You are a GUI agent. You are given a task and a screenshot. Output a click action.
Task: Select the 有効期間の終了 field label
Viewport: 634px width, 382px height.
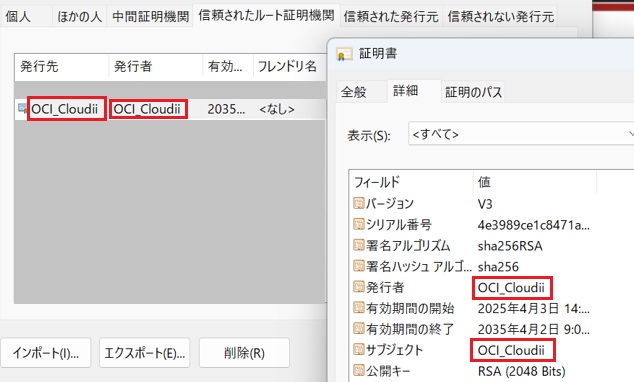(x=410, y=329)
